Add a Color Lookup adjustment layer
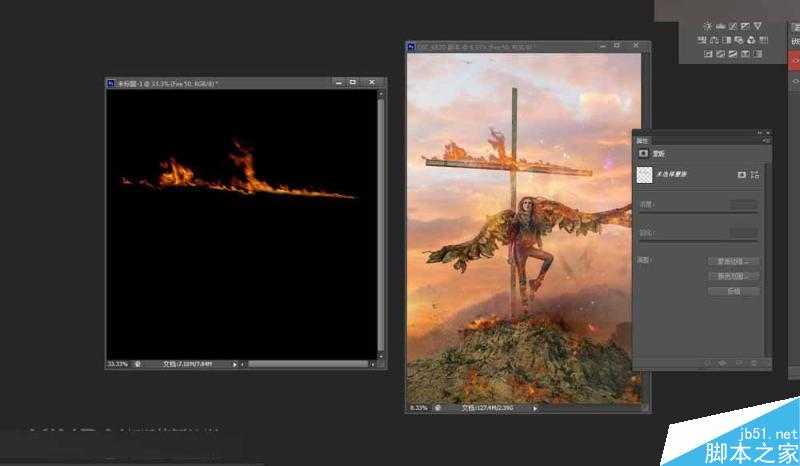The image size is (800, 466). (764, 40)
